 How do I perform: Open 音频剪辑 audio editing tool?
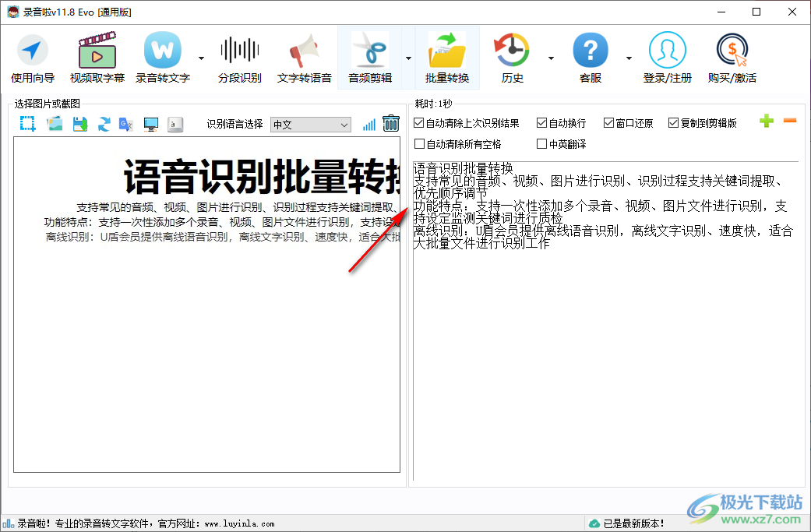pyautogui.click(x=370, y=58)
